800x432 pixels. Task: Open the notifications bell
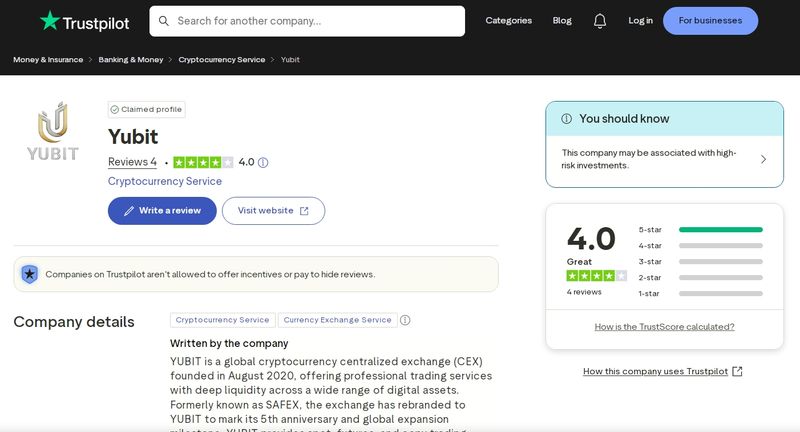pyautogui.click(x=600, y=20)
